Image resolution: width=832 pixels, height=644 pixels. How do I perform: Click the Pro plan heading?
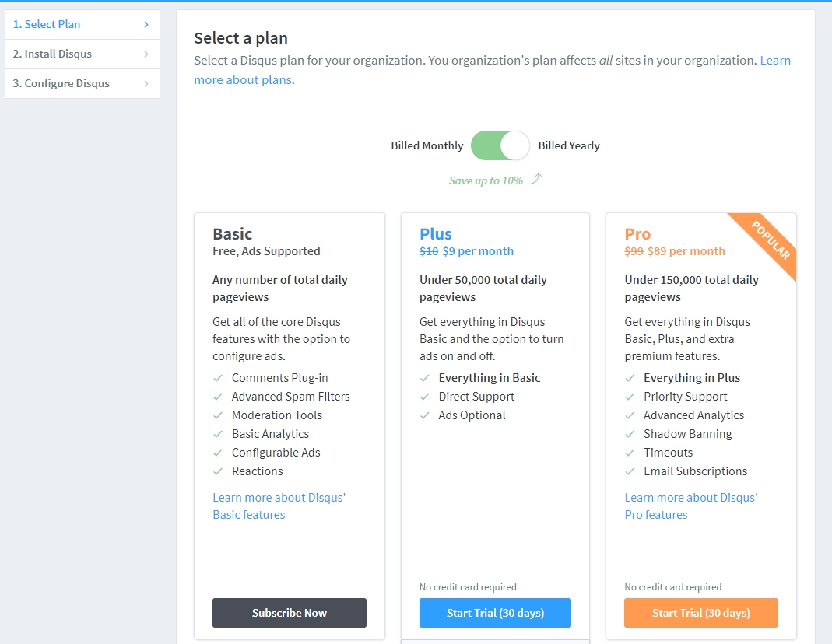pos(637,234)
